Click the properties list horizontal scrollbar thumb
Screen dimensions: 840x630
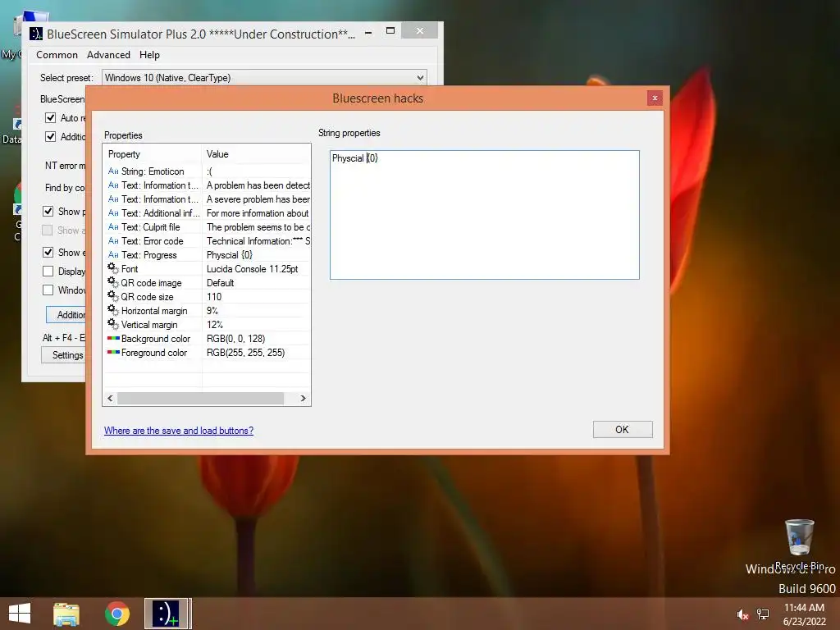pyautogui.click(x=200, y=398)
